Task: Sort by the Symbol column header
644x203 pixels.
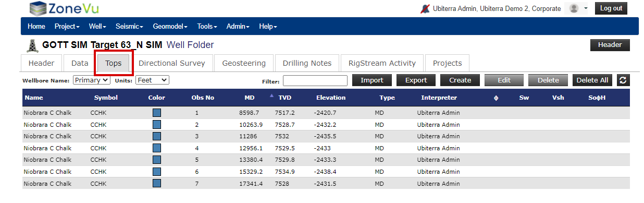Action: pyautogui.click(x=106, y=98)
